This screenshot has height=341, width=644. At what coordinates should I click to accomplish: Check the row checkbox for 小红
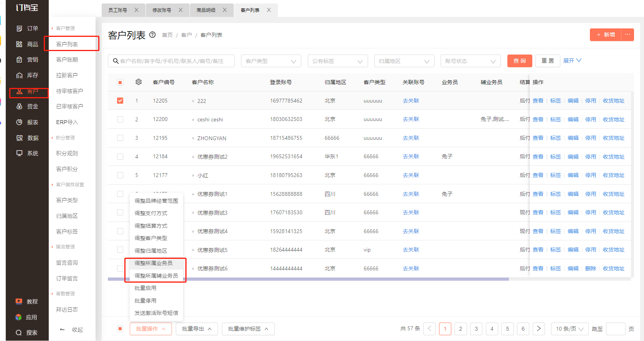pos(120,175)
